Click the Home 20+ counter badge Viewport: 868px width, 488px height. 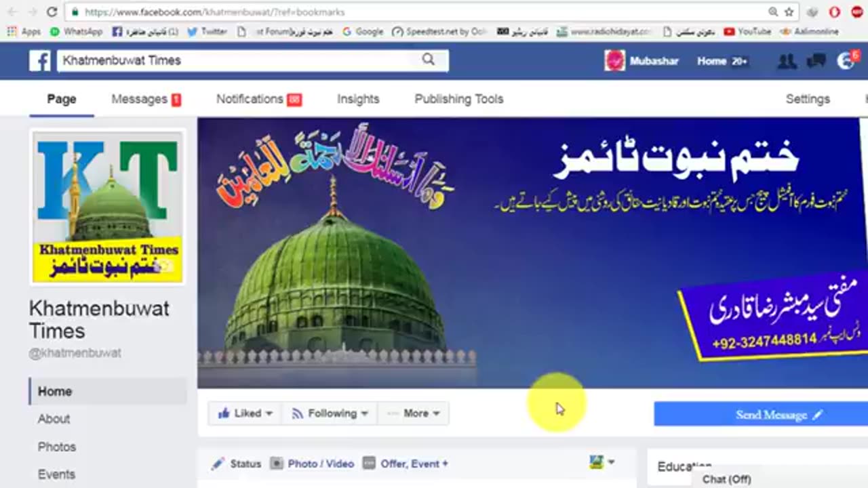point(739,61)
